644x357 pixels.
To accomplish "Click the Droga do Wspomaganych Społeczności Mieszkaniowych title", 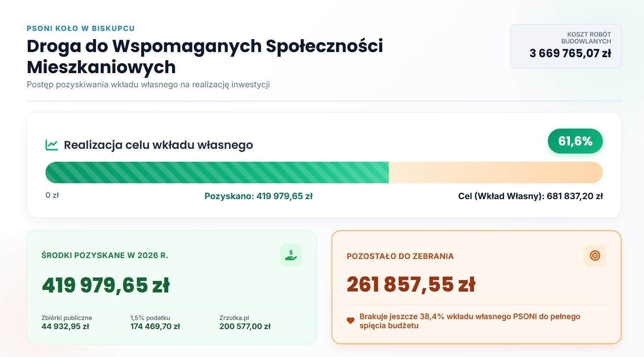I will 205,56.
